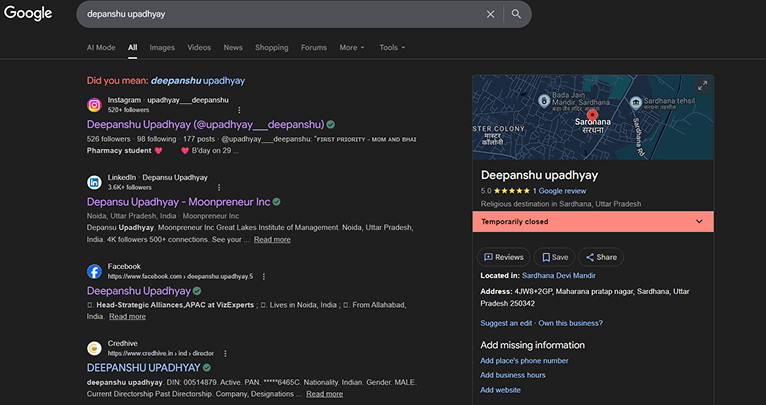This screenshot has width=766, height=405.
Task: Click the magnifying glass search icon
Action: click(516, 14)
